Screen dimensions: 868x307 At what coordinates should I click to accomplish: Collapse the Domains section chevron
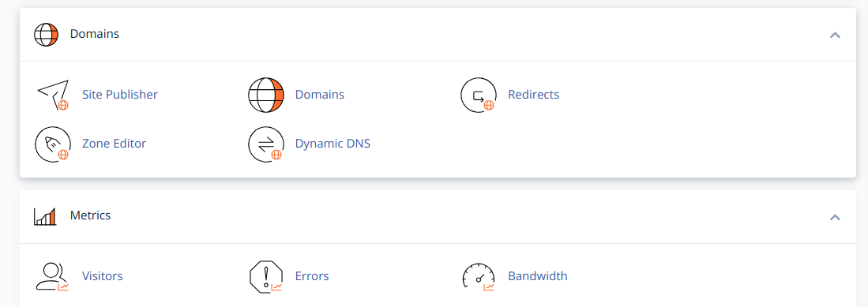click(835, 35)
